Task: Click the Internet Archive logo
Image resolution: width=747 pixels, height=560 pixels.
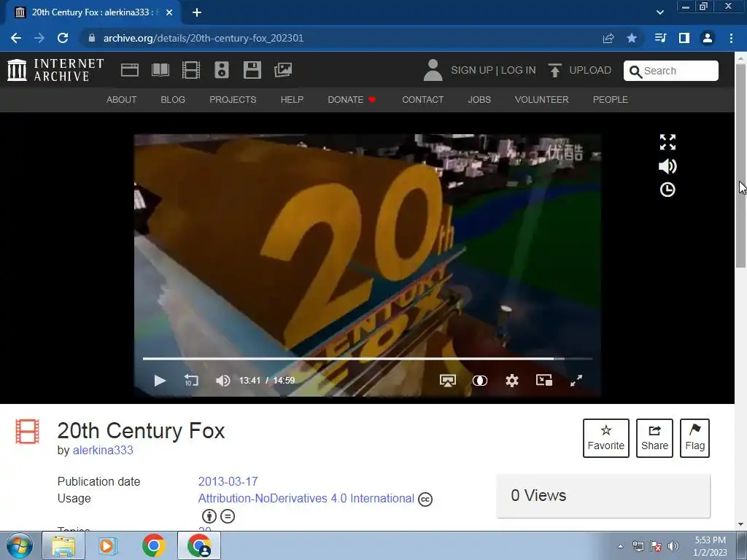Action: pos(55,70)
